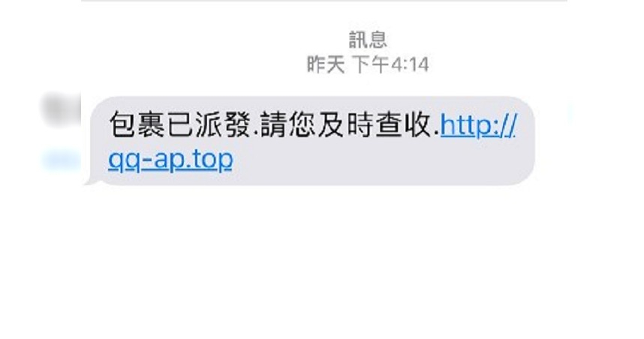
Task: Tap the 查收 word in the bubble
Action: coord(402,124)
